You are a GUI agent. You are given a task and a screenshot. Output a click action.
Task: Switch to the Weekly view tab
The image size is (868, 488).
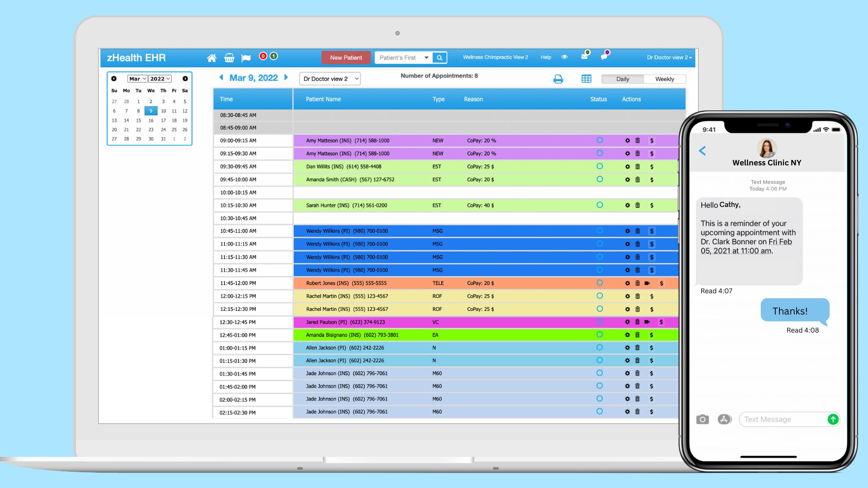(x=665, y=79)
